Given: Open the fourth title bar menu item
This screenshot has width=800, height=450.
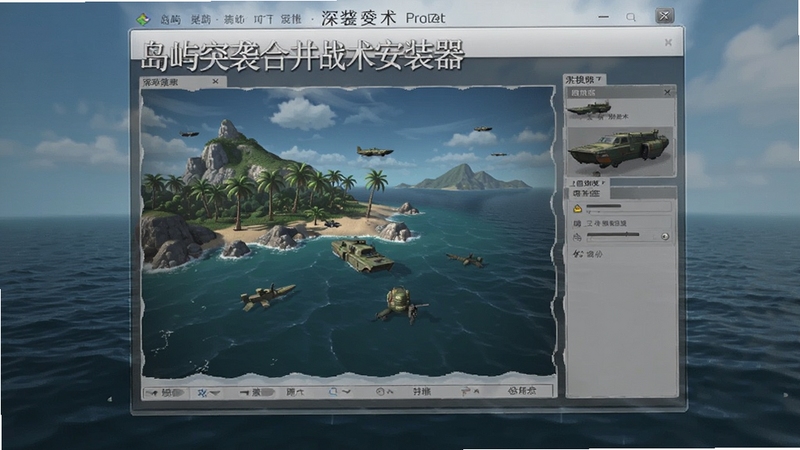Looking at the screenshot, I should pyautogui.click(x=264, y=19).
